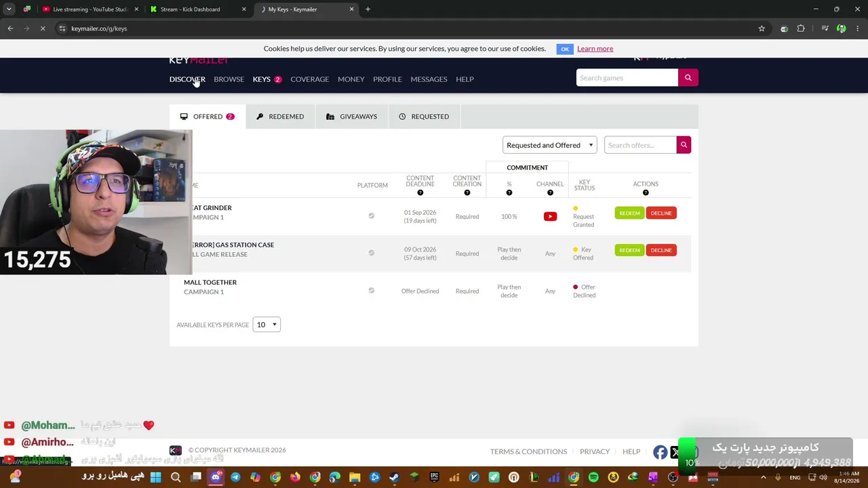The image size is (868, 488).
Task: Open the Chrome three-dot menu
Action: [858, 28]
